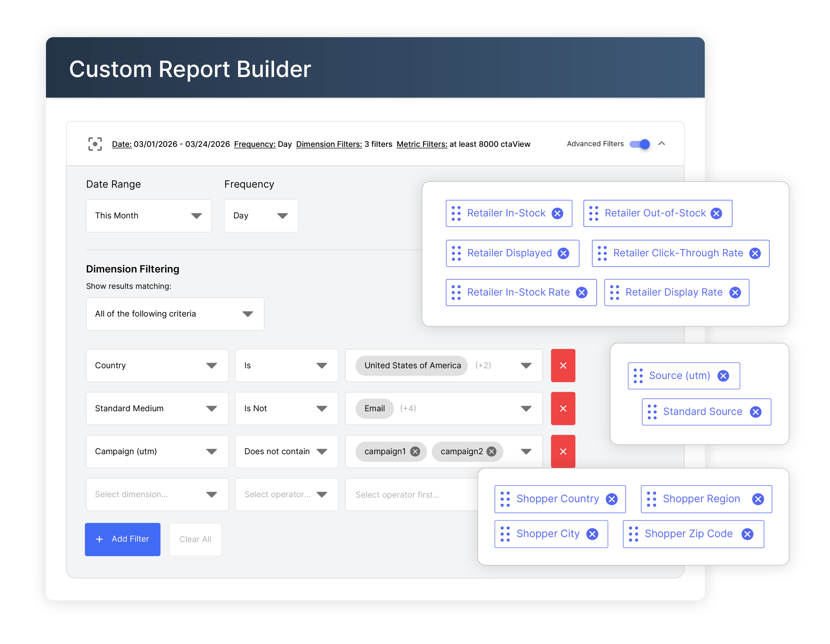Remove the Retailer Display Rate chip
Image resolution: width=830 pixels, height=644 pixels.
tap(735, 292)
